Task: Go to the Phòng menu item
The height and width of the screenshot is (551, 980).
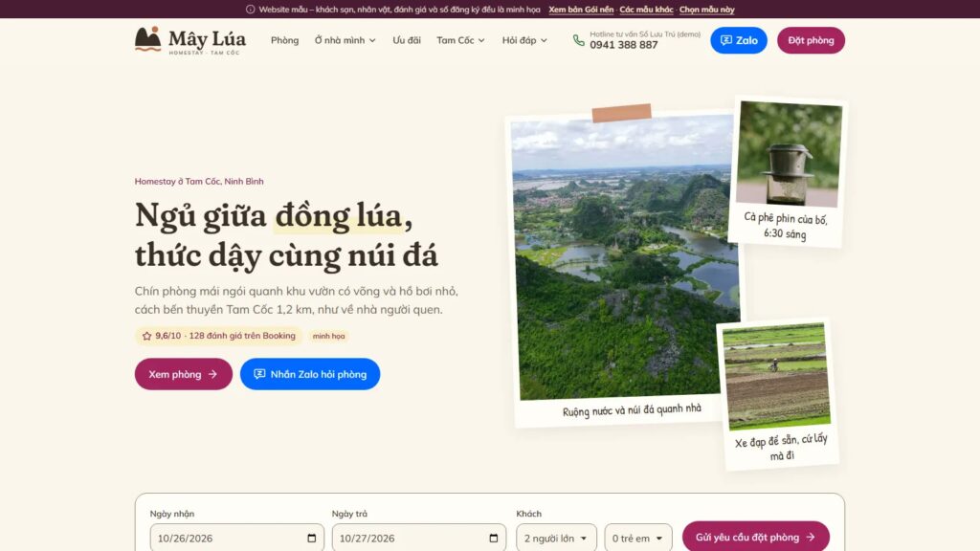Action: coord(284,40)
